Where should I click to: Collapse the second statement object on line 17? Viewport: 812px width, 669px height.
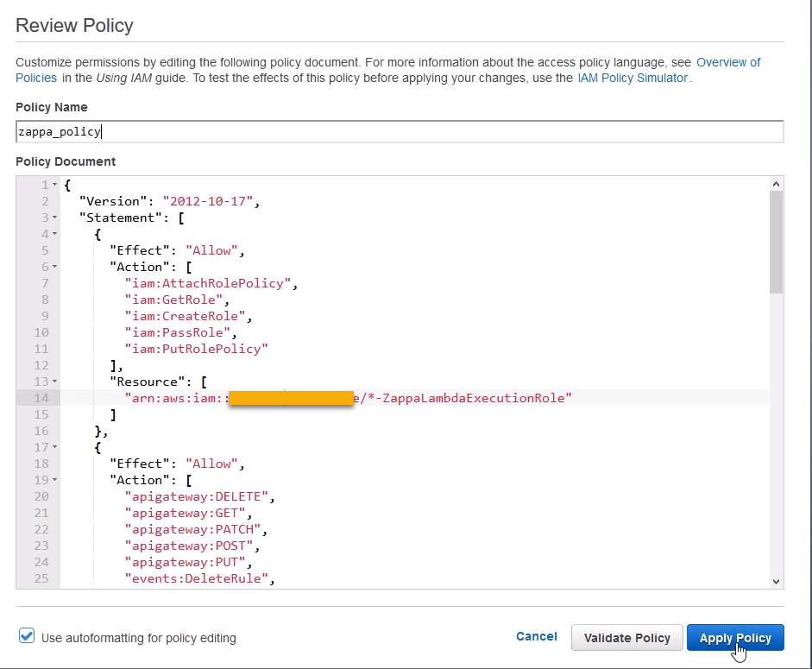[55, 447]
